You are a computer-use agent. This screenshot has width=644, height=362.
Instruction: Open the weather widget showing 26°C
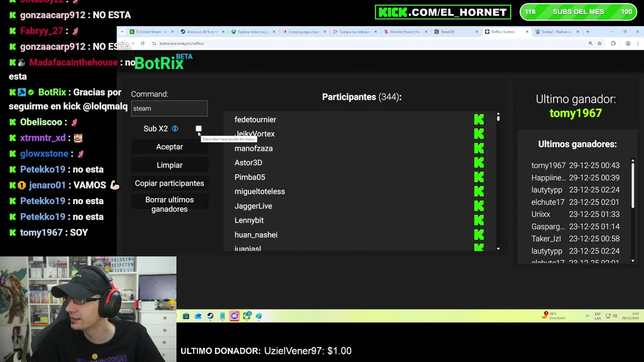click(554, 316)
